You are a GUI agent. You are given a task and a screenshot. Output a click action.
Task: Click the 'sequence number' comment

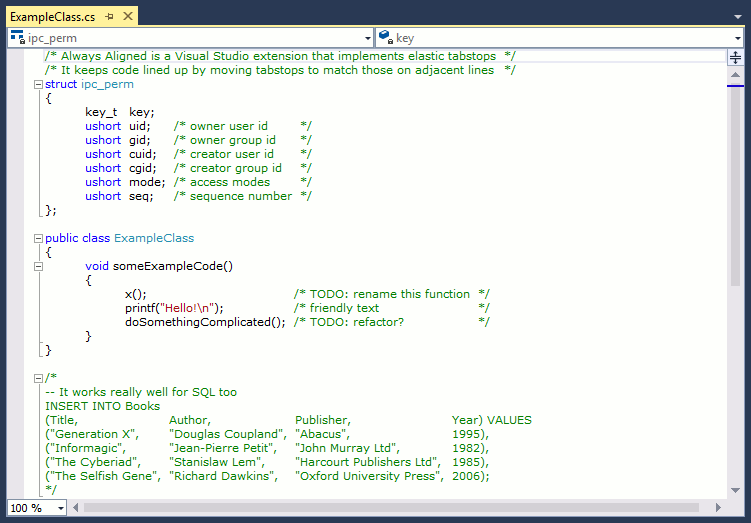[x=241, y=196]
